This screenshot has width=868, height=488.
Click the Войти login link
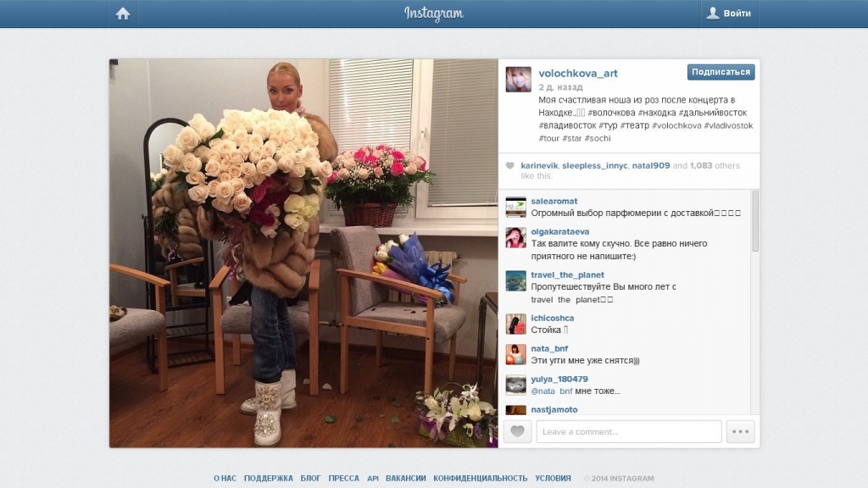[x=737, y=14]
